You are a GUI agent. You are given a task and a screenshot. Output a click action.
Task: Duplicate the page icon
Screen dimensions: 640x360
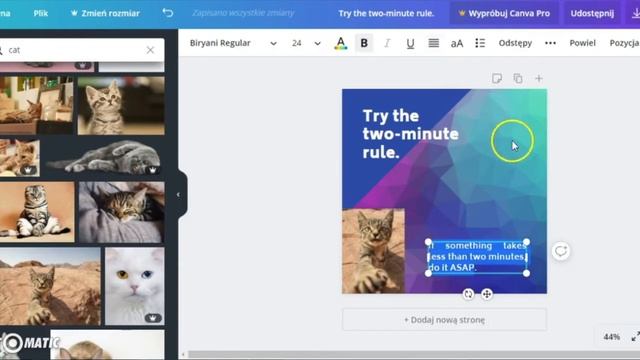[x=518, y=78]
